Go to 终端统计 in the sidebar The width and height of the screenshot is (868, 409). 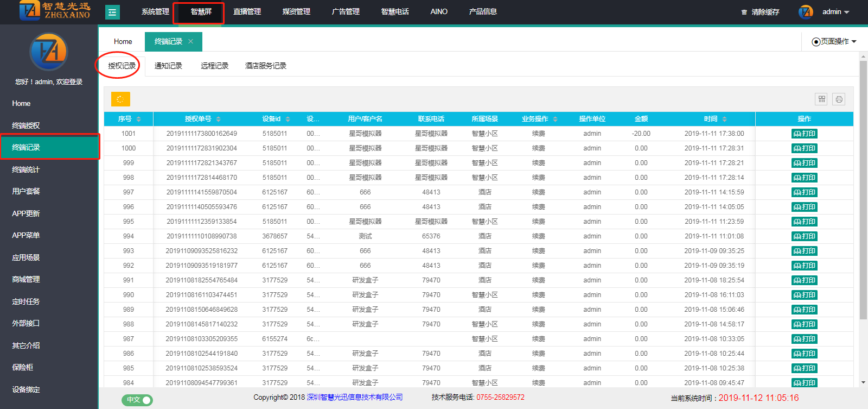click(26, 169)
